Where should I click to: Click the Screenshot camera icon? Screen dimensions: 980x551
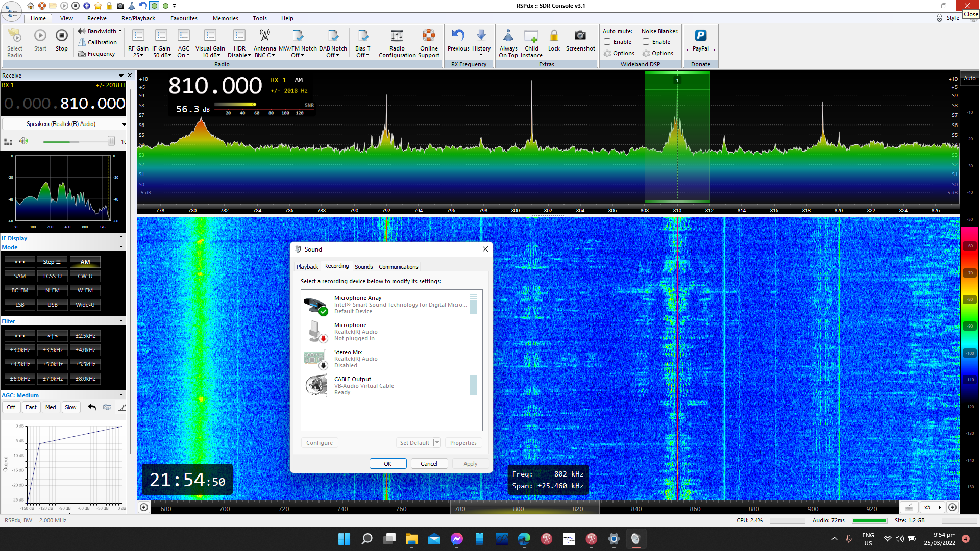(580, 36)
